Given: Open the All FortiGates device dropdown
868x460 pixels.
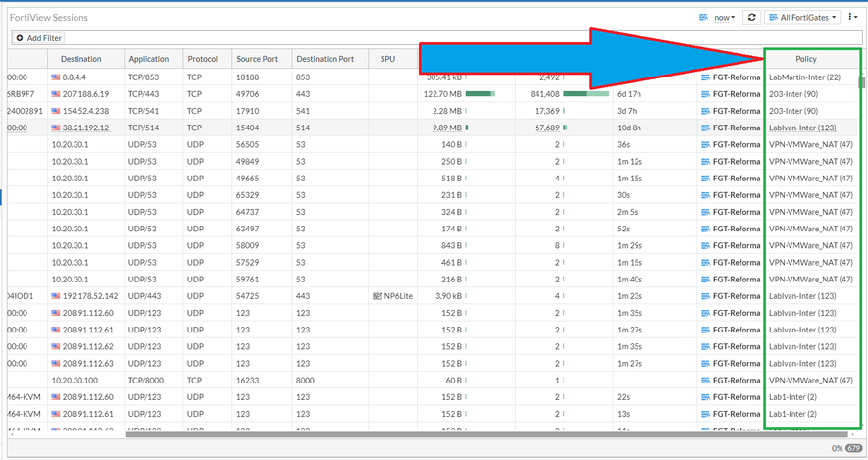Looking at the screenshot, I should 802,17.
